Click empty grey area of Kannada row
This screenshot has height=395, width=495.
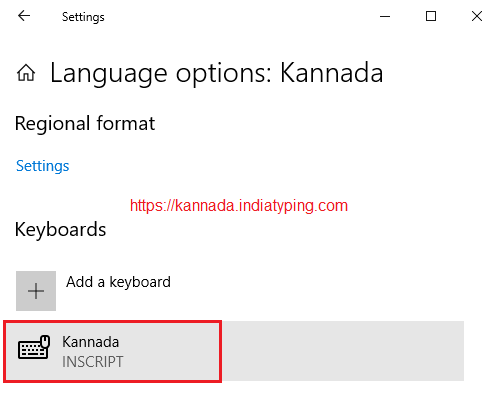tap(343, 351)
